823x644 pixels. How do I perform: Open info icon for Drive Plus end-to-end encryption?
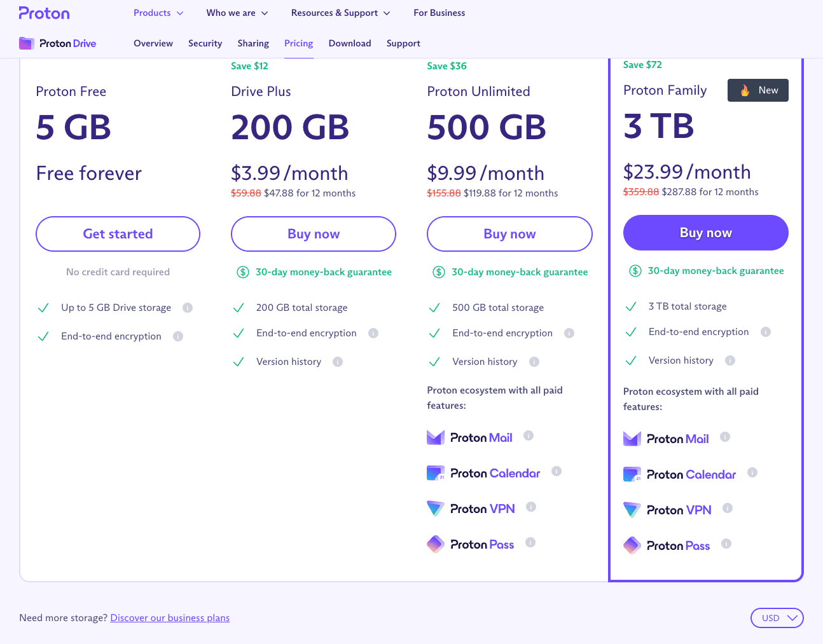click(373, 333)
